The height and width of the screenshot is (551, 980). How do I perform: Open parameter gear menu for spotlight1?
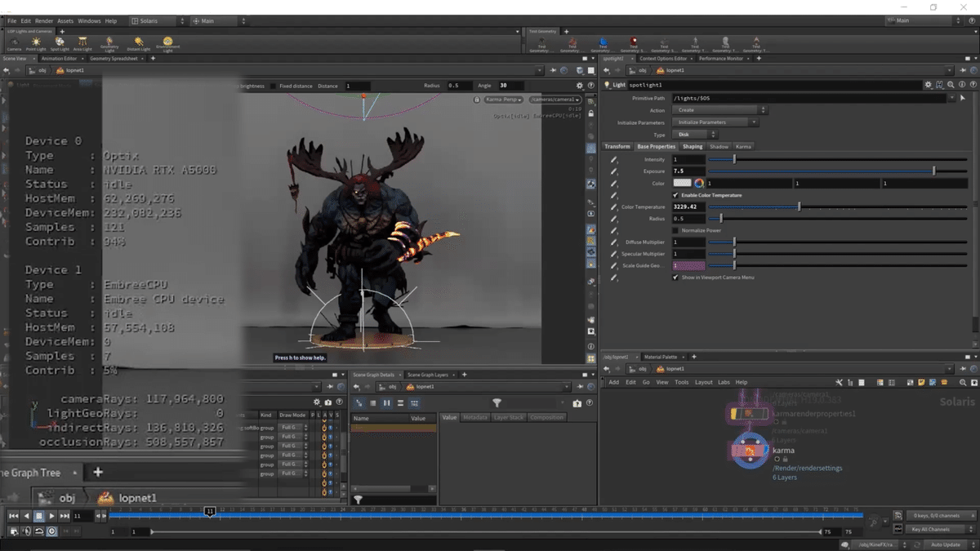click(928, 85)
